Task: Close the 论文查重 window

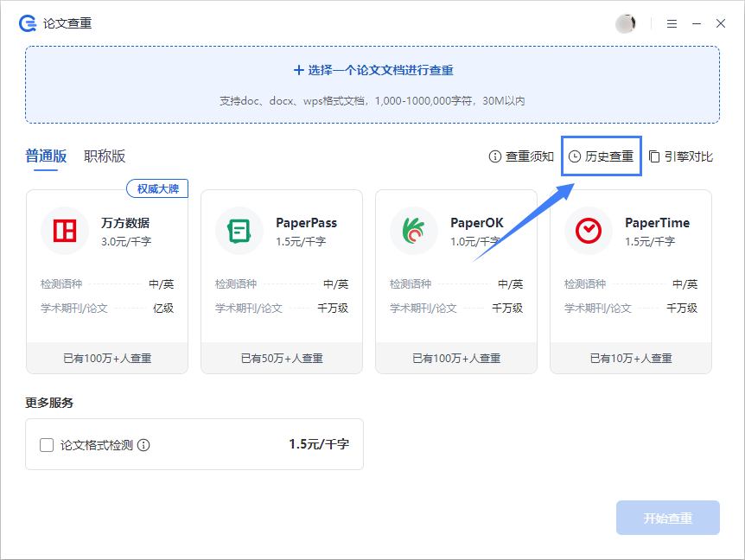Action: click(720, 23)
